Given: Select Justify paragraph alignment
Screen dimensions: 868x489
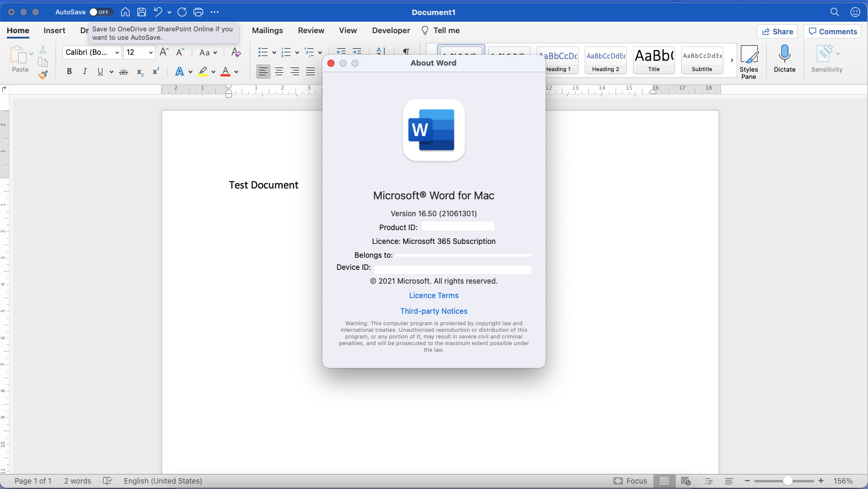Looking at the screenshot, I should [x=310, y=72].
